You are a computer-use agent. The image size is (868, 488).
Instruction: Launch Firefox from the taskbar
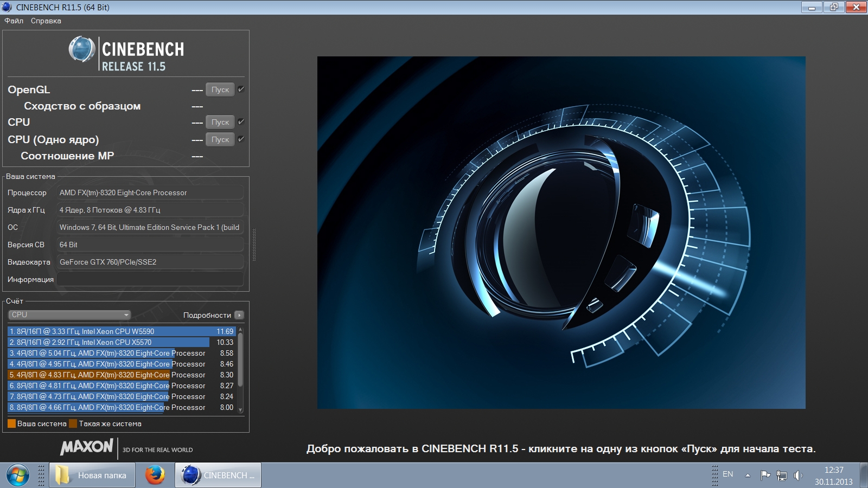click(155, 476)
